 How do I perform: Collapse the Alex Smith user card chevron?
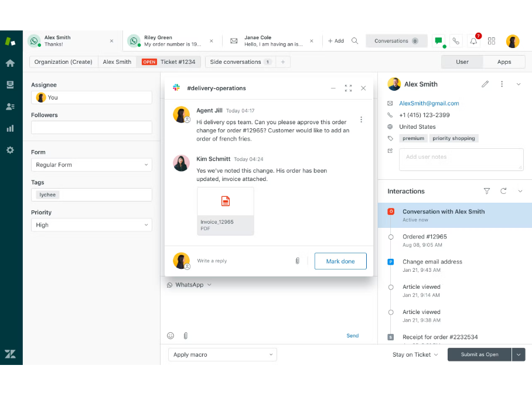[519, 84]
